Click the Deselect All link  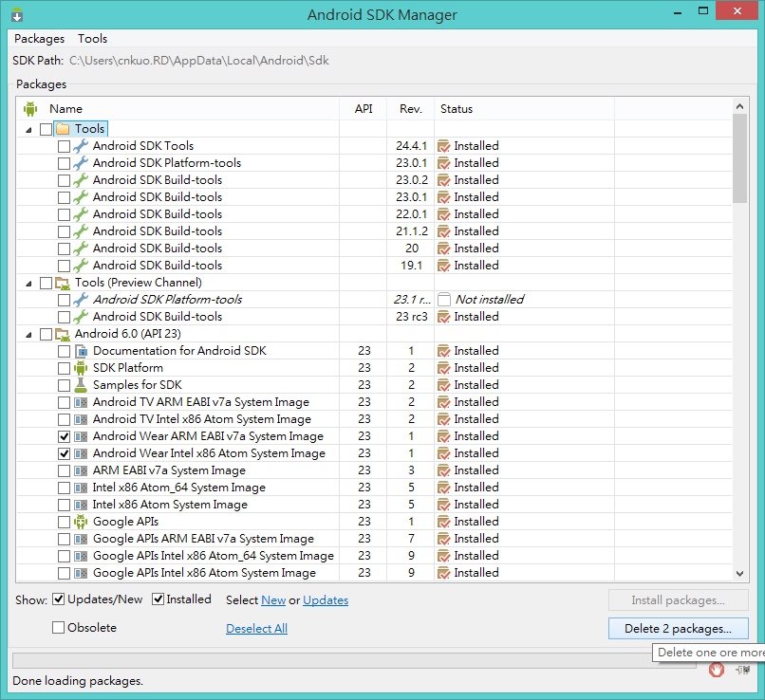click(x=256, y=628)
